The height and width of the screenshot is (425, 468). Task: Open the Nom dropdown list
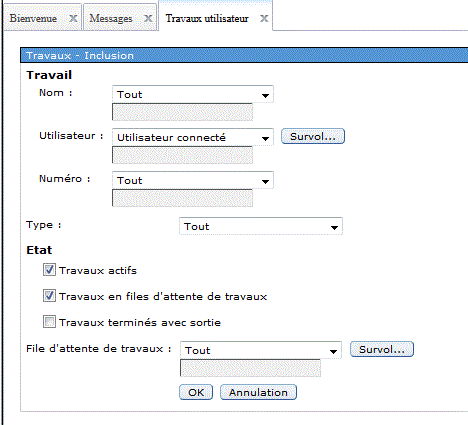tap(193, 94)
